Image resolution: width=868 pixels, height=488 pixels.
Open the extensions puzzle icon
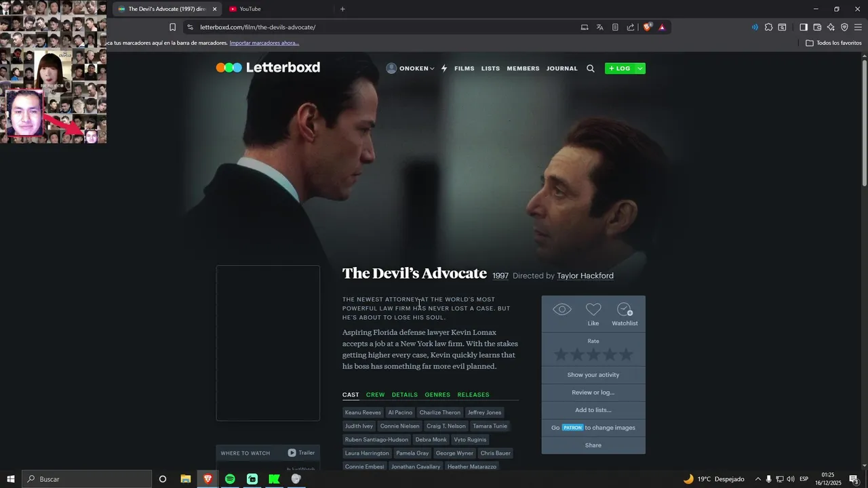click(x=768, y=27)
